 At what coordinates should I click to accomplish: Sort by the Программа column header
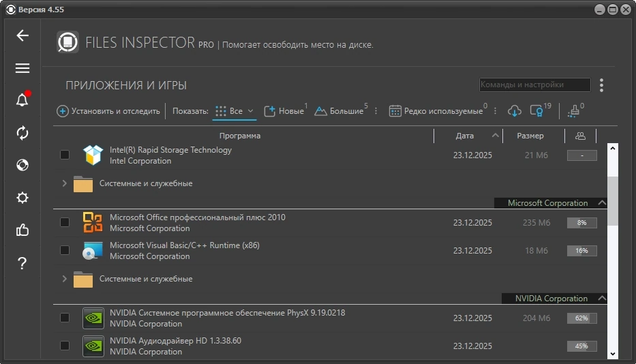coord(240,136)
